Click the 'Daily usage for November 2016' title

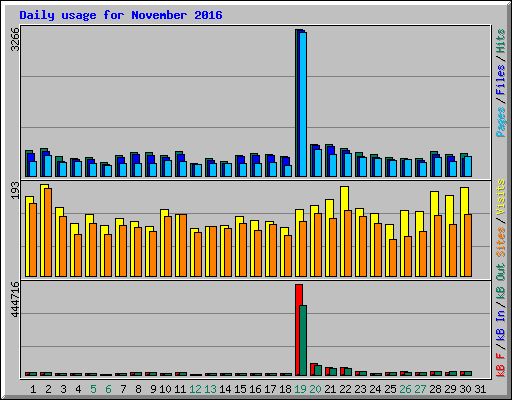(121, 15)
